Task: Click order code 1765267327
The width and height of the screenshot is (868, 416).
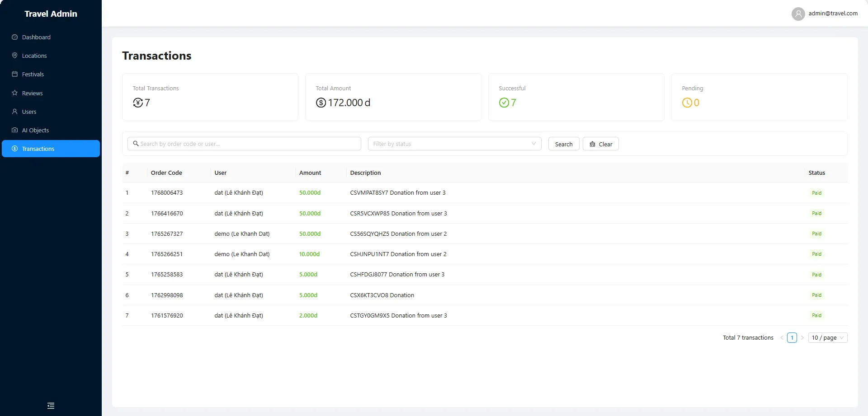Action: [x=167, y=234]
